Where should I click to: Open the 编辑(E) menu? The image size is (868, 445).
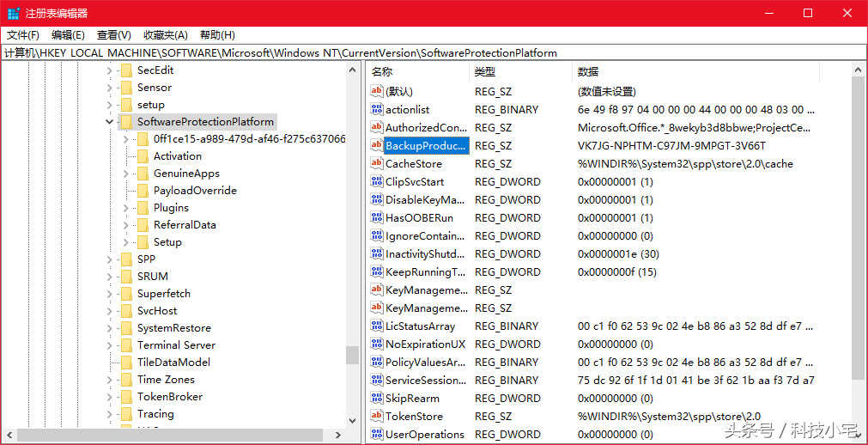point(68,35)
